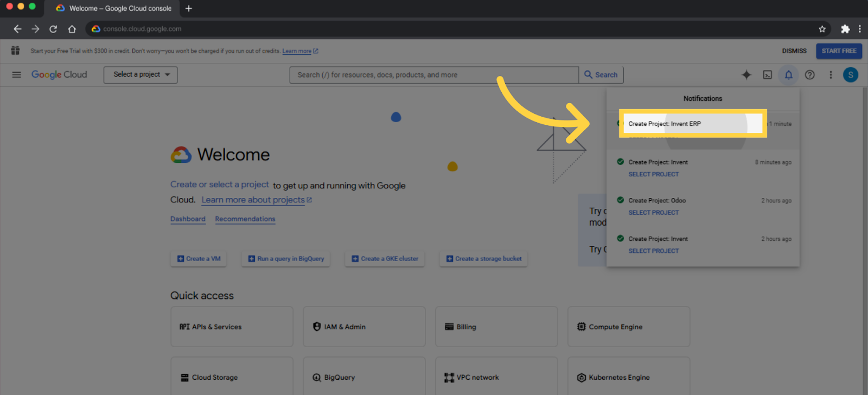Switch to the Dashboard tab

[x=188, y=219]
